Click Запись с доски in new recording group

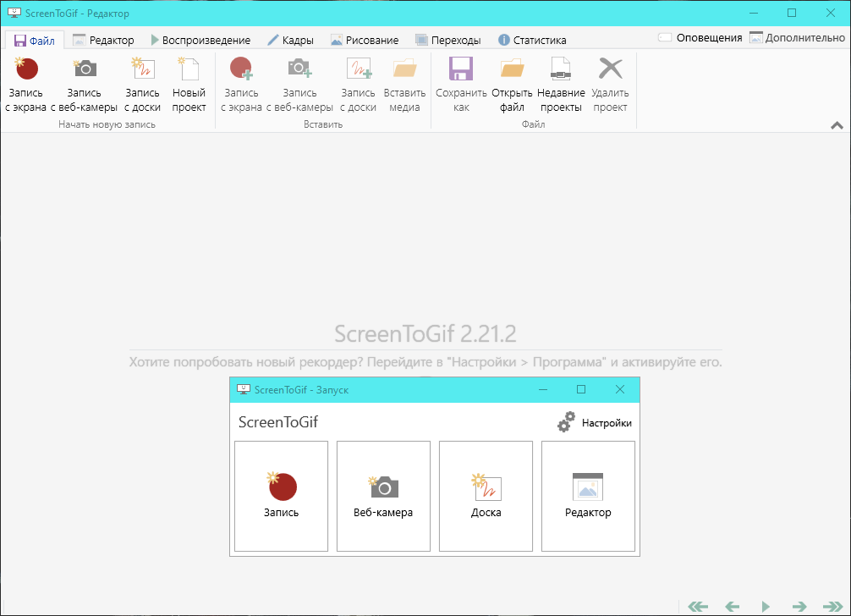pyautogui.click(x=142, y=85)
